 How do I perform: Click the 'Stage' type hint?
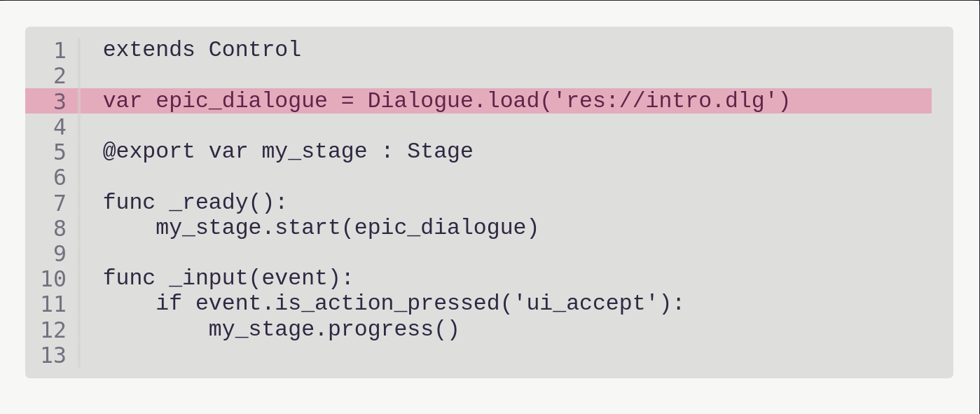[440, 151]
